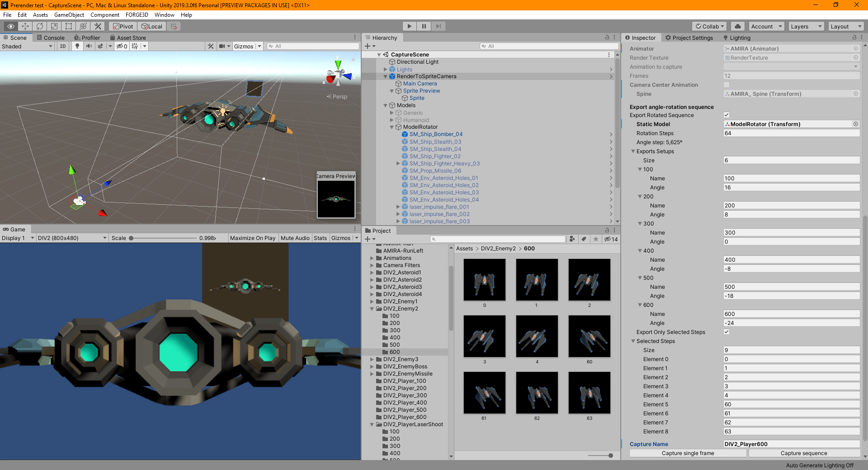Start Play mode
Viewport: 868px width, 470px height.
(x=409, y=26)
